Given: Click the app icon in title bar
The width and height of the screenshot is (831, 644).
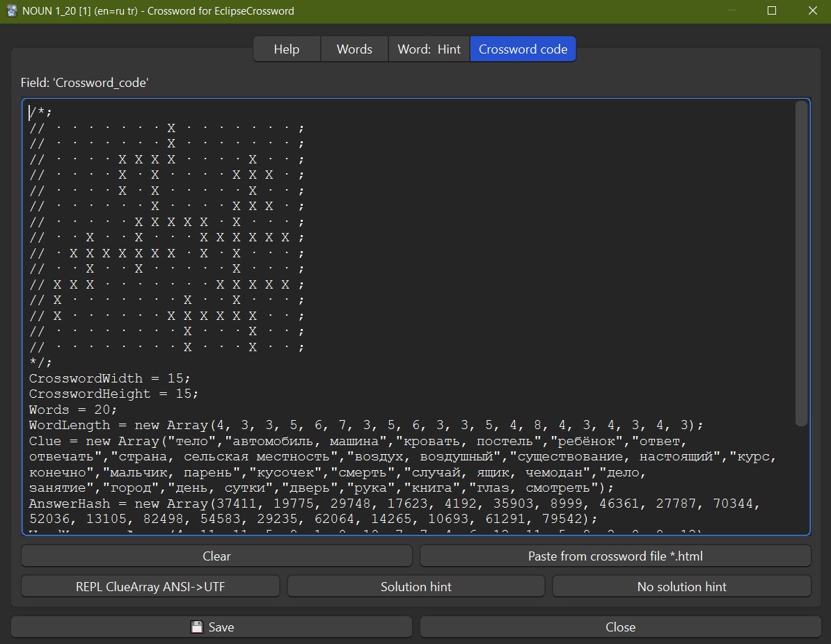Looking at the screenshot, I should coord(11,11).
